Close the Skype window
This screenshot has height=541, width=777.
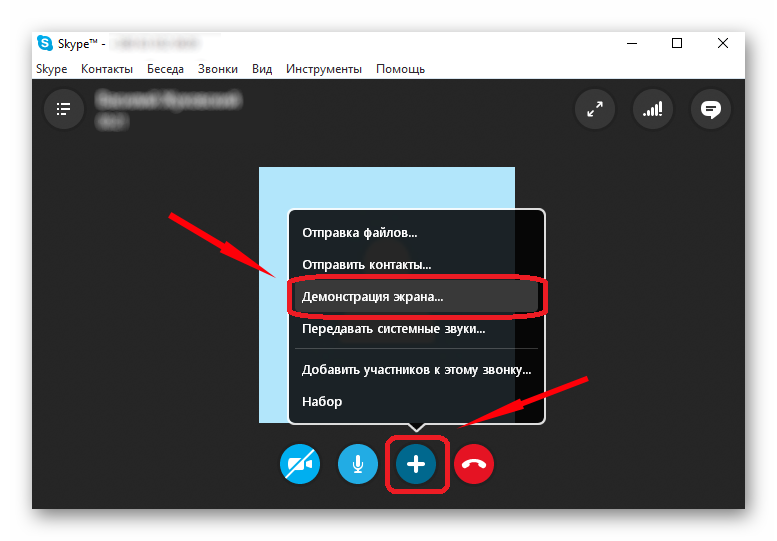pyautogui.click(x=723, y=44)
